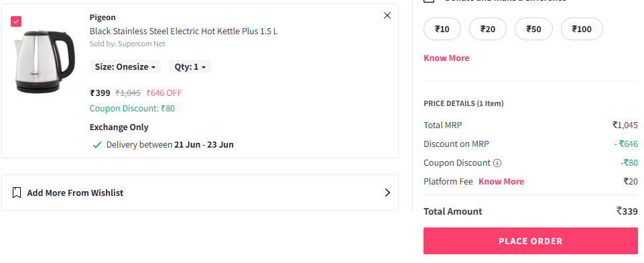
Task: Choose the ₹100 donation chip
Action: coord(582,29)
